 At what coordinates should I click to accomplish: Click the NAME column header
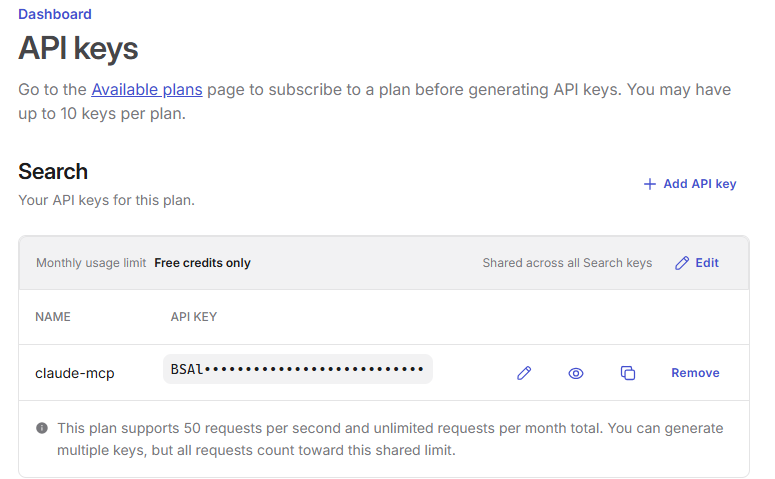(53, 317)
